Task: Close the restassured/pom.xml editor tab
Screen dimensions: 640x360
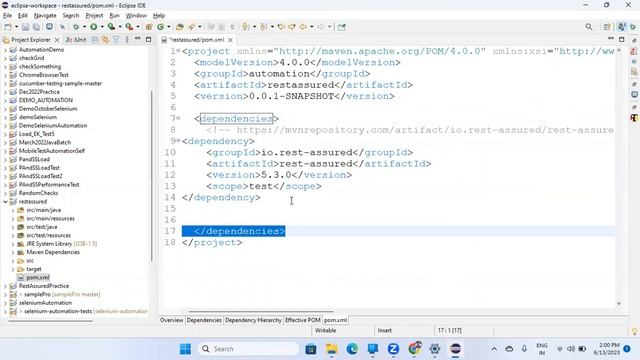Action: [x=230, y=40]
